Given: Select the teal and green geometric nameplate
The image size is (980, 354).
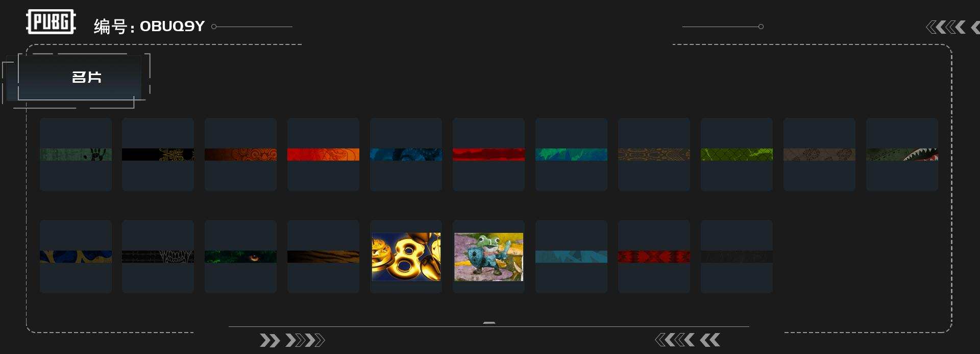Looking at the screenshot, I should [x=571, y=154].
